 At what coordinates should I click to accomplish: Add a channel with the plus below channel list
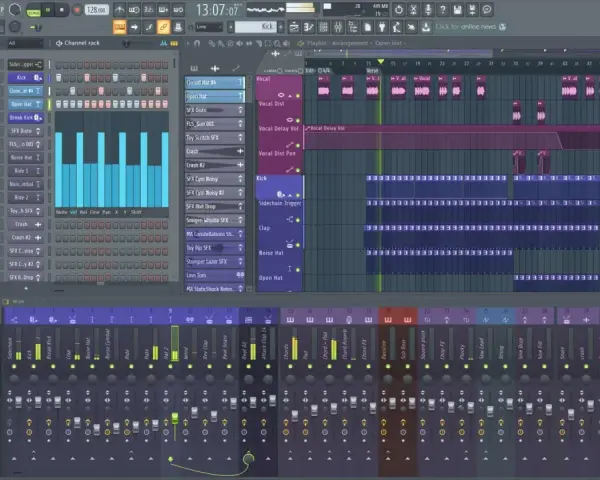(26, 288)
